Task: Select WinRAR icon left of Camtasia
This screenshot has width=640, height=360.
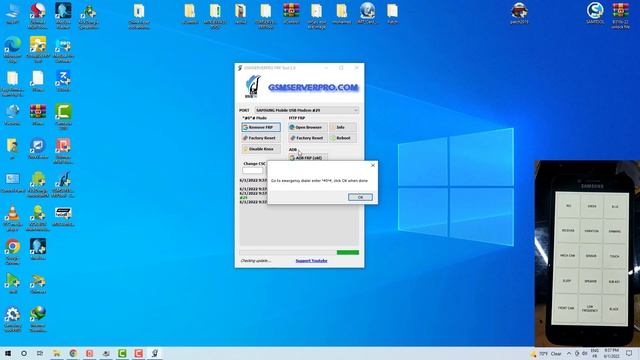Action: pyautogui.click(x=38, y=115)
